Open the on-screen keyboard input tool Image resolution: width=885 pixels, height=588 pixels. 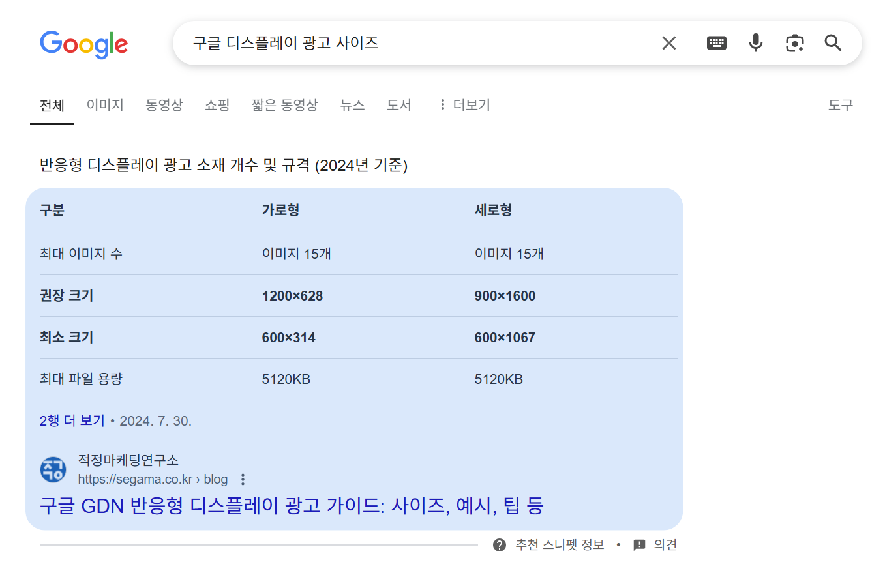point(716,43)
